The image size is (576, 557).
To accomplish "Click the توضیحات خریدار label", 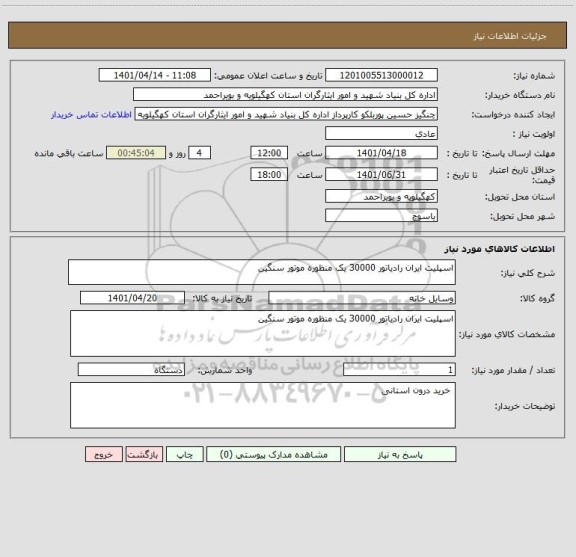I will [x=525, y=406].
